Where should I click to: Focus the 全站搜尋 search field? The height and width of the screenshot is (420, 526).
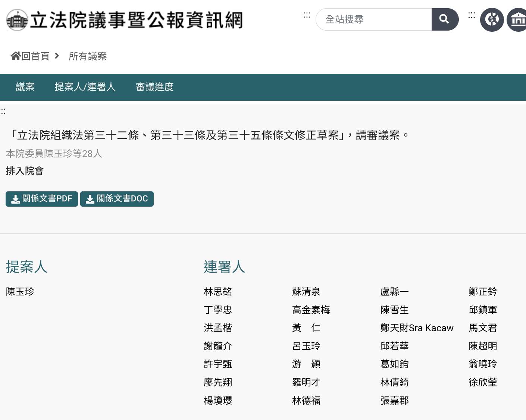373,19
